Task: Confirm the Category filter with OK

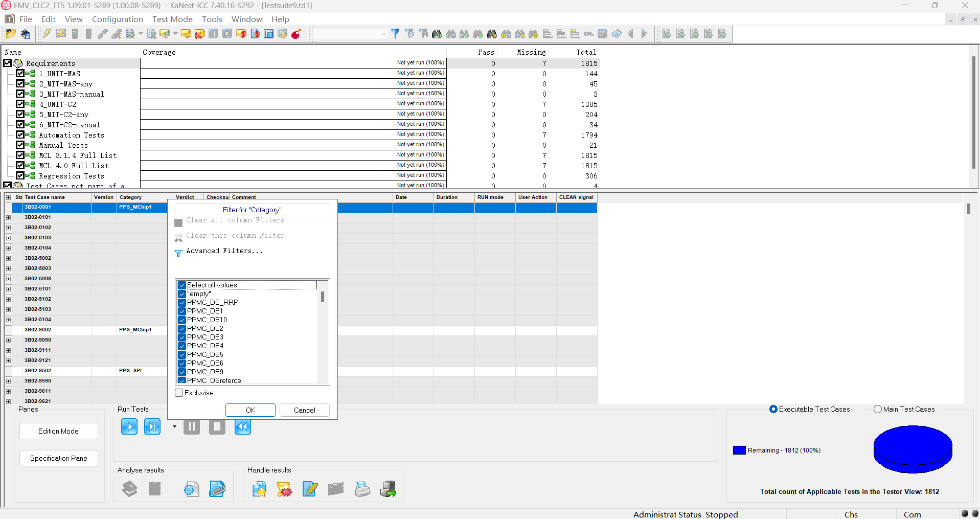Action: pos(250,410)
